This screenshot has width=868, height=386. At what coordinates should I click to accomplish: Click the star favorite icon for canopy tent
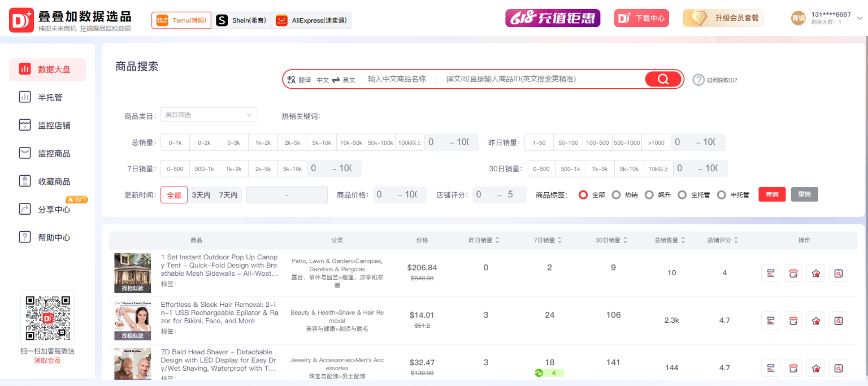click(815, 274)
